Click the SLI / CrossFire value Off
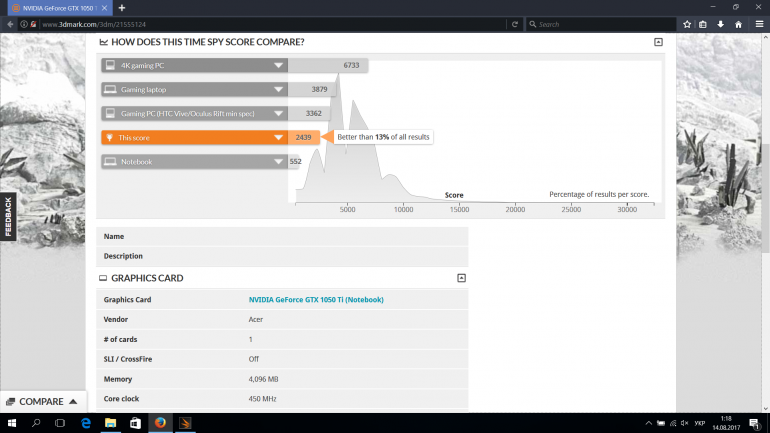Image resolution: width=770 pixels, height=433 pixels. tap(253, 359)
